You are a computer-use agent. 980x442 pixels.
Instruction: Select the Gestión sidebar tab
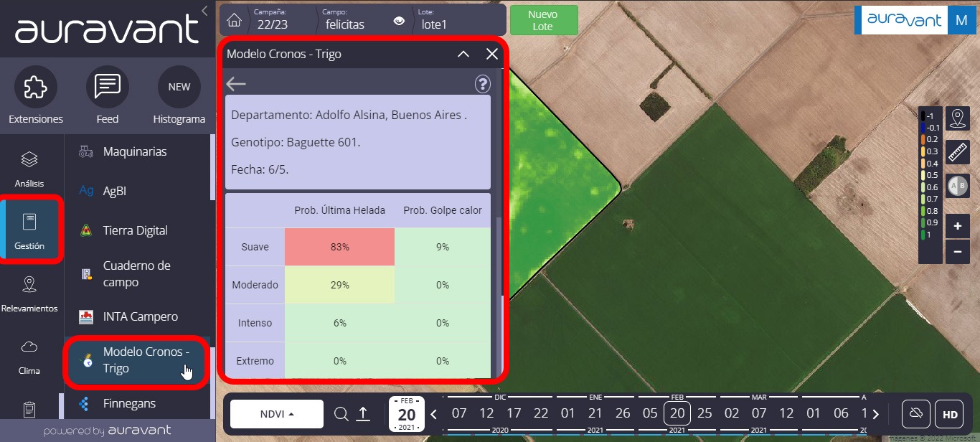click(x=29, y=231)
